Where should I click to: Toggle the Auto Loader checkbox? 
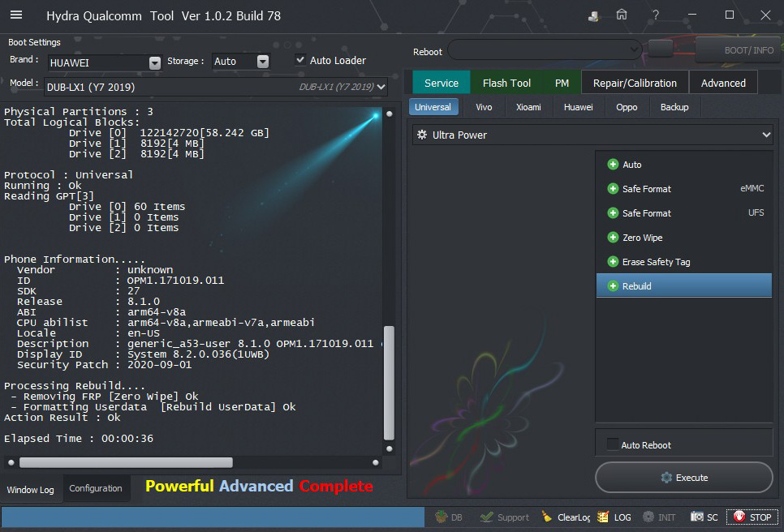coord(300,60)
